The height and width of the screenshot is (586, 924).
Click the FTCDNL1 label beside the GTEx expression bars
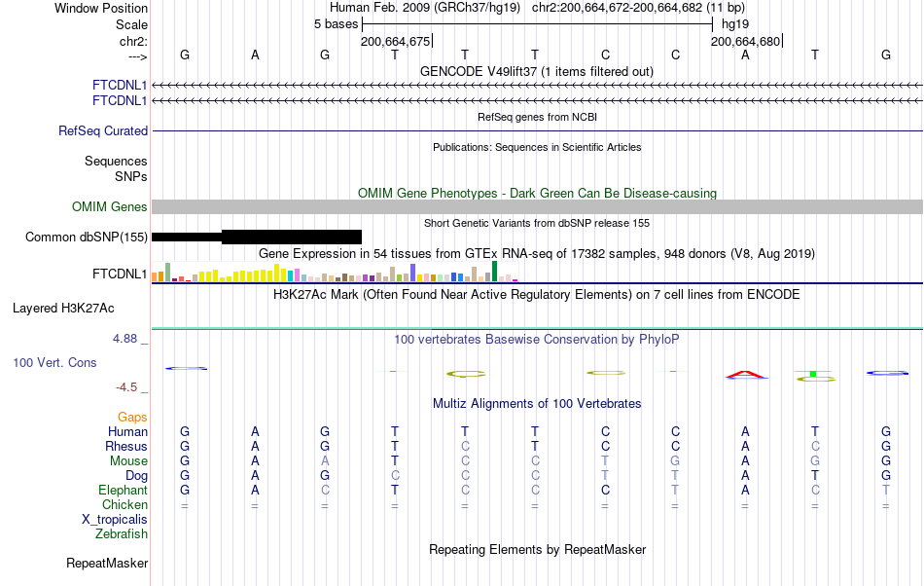point(120,275)
